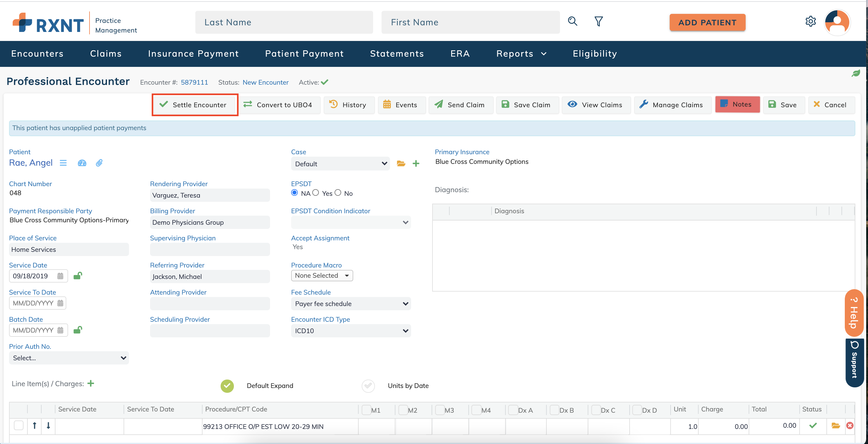Click Send Claim button

click(460, 105)
